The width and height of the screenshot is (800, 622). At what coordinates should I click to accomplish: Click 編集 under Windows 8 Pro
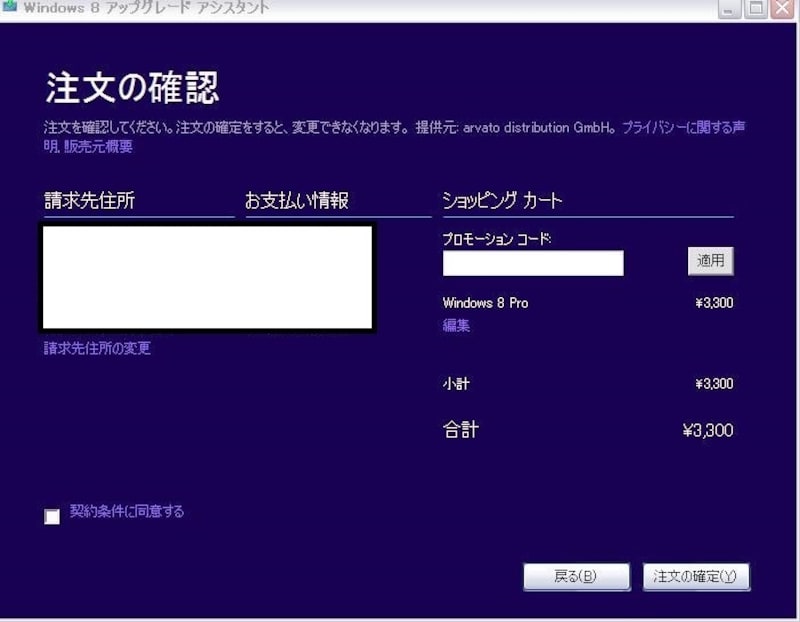tap(456, 325)
